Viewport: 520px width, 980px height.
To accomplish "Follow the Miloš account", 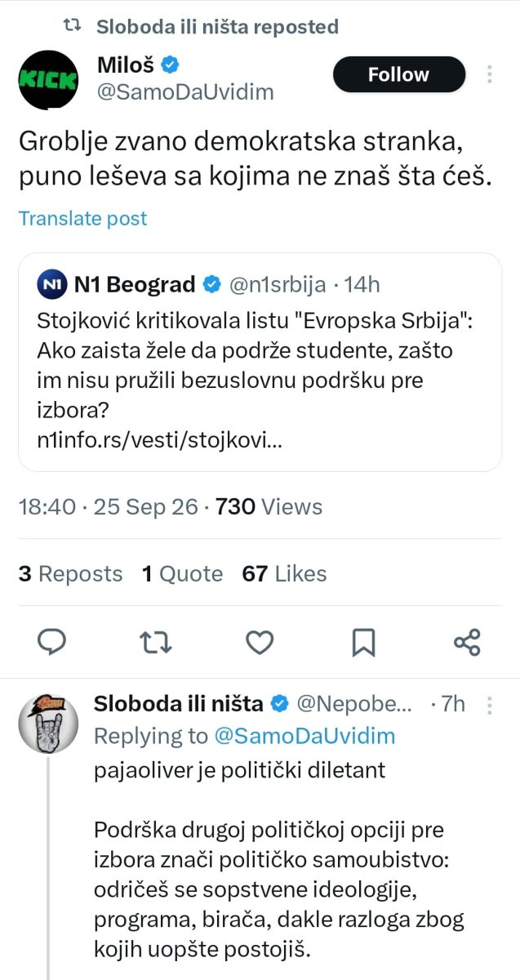I will (x=399, y=75).
